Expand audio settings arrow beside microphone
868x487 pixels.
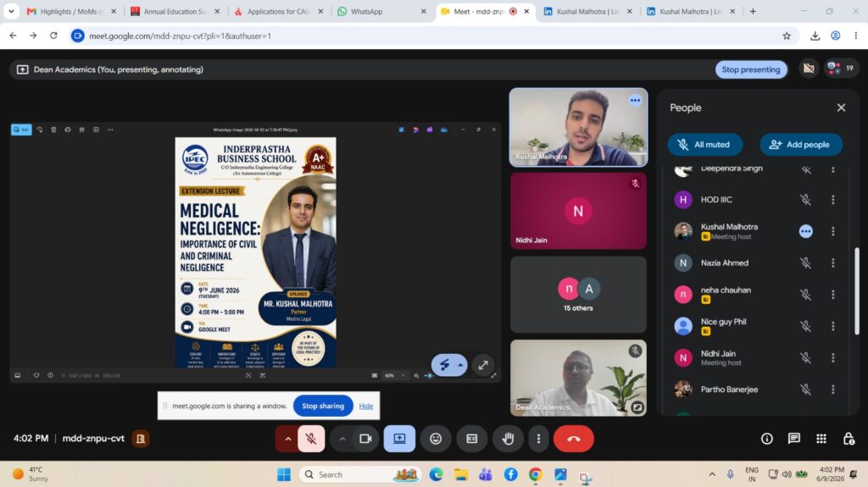(x=287, y=439)
